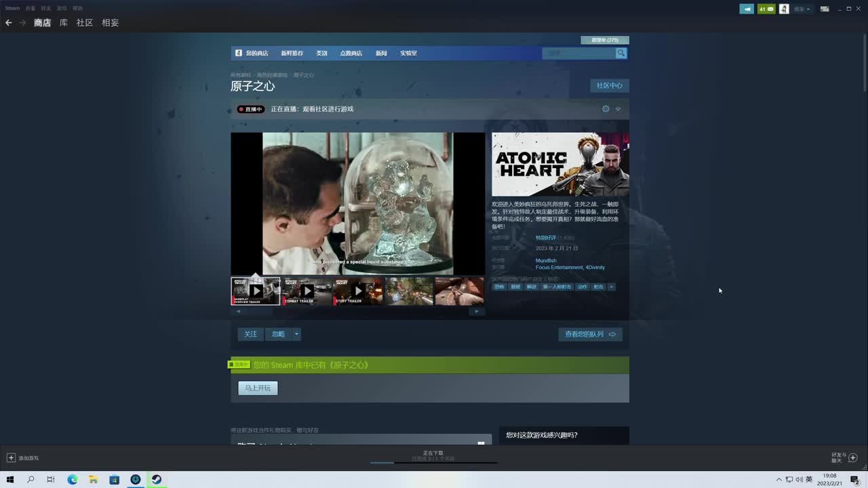This screenshot has height=488, width=868.
Task: Click the thumbnail strip scrollbar track
Action: 358,312
